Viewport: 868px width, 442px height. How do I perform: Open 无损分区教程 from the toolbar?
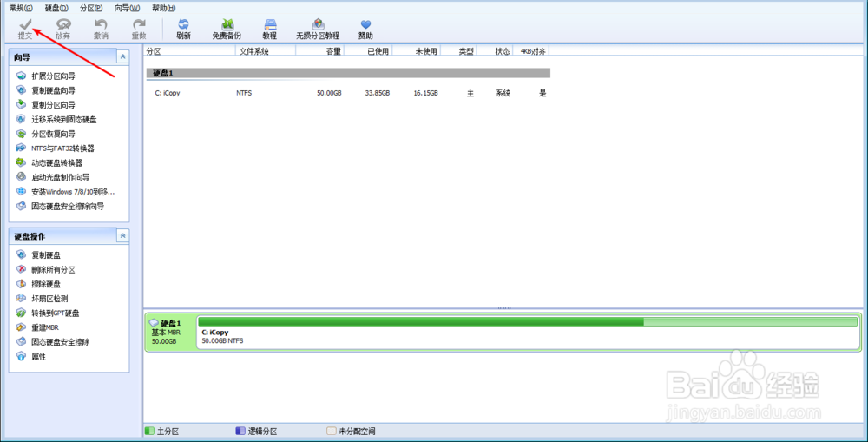click(x=318, y=30)
